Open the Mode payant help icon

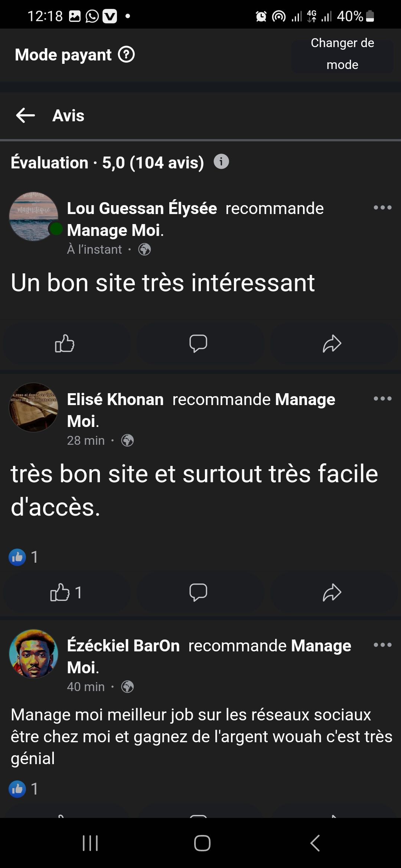126,55
